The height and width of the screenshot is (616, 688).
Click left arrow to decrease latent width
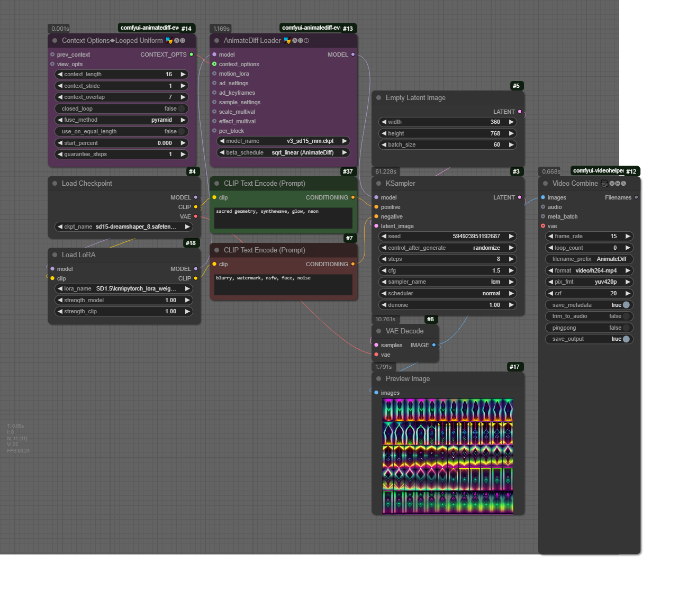pyautogui.click(x=384, y=122)
